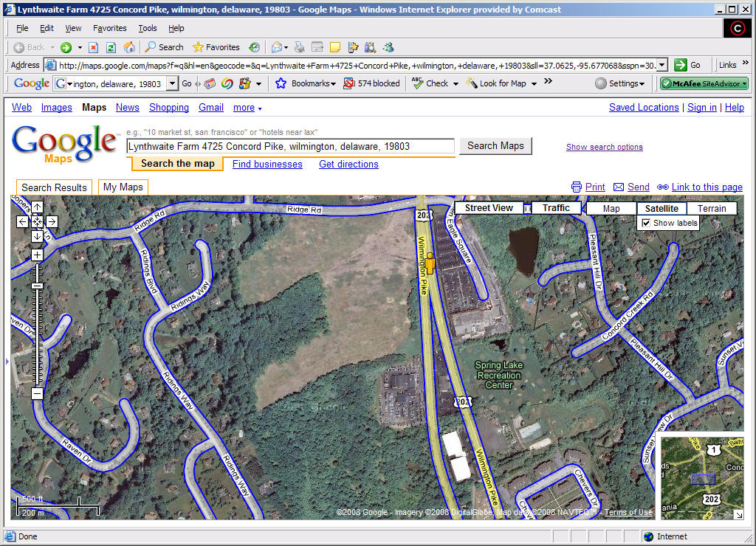This screenshot has width=756, height=546.
Task: Click the Print printer icon in toolbar
Action: pos(300,47)
